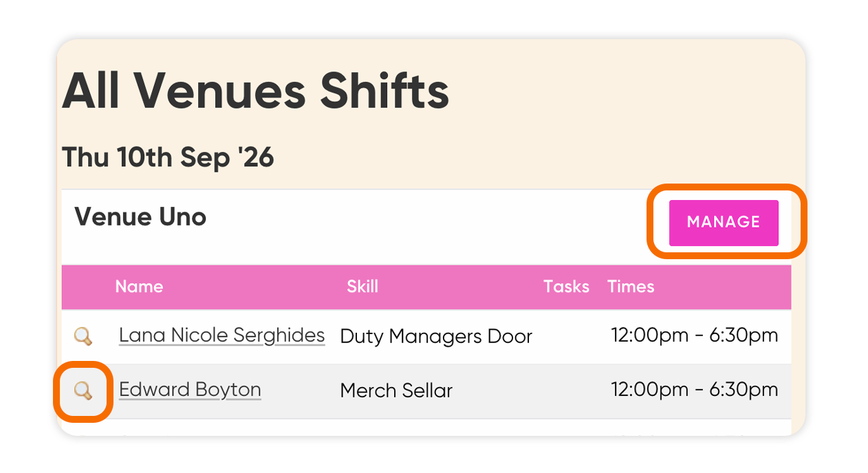Select the Tasks column header

566,287
